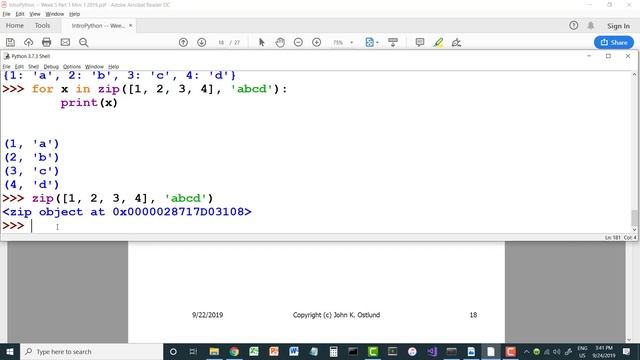Viewport: 640px width, 360px height.
Task: Click the Windows Start button
Action: click(10, 351)
